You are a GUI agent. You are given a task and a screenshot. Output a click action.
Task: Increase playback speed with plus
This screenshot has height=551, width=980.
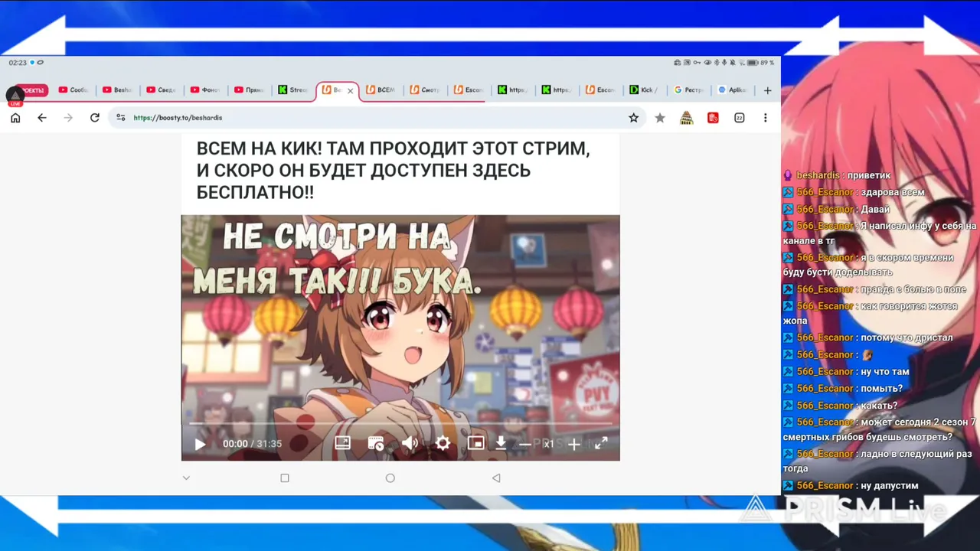point(573,444)
